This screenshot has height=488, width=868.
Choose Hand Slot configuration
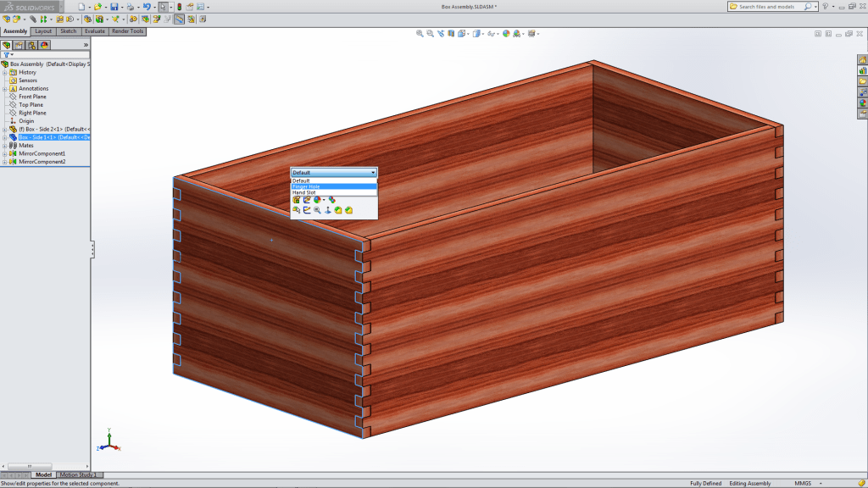334,192
